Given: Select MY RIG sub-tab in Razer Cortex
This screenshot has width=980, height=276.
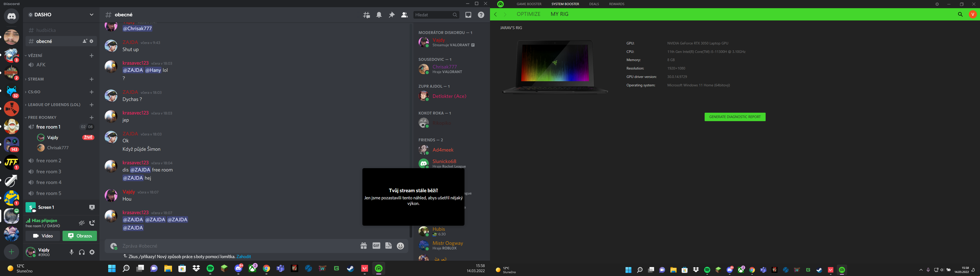Looking at the screenshot, I should [x=560, y=14].
